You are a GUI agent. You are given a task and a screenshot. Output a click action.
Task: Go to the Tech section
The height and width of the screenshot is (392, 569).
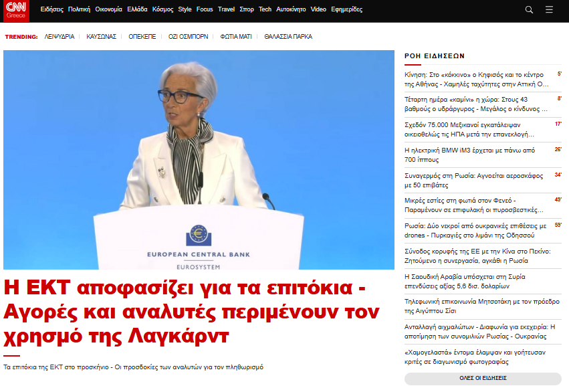tap(265, 9)
